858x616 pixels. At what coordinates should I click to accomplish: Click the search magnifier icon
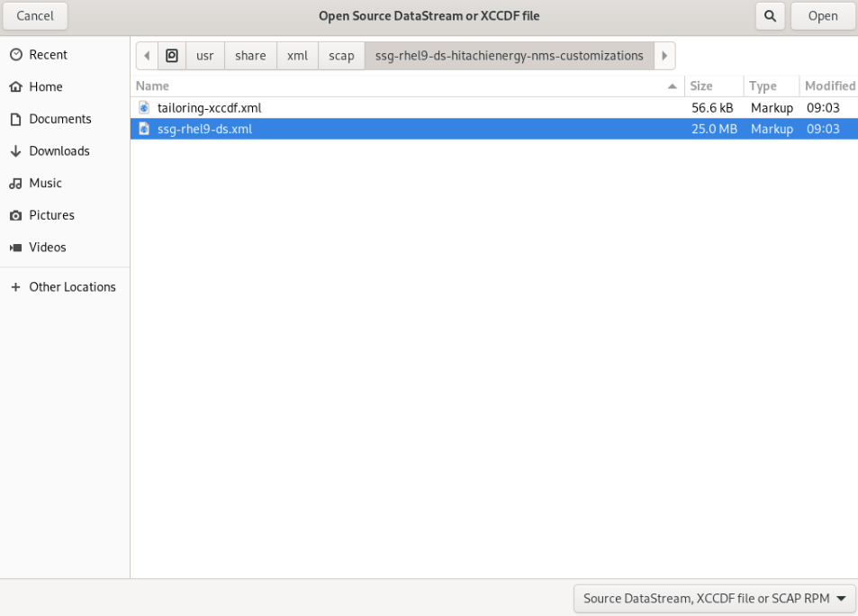770,15
